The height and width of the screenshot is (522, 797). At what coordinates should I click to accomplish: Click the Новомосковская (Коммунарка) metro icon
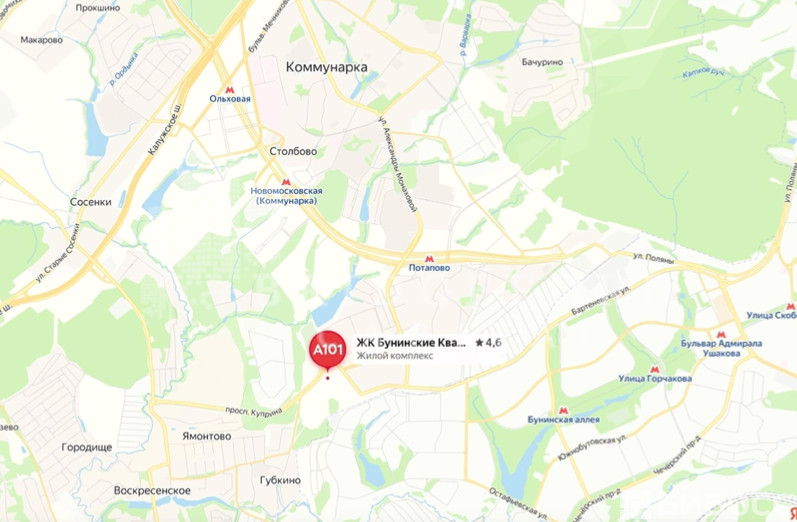point(286,182)
